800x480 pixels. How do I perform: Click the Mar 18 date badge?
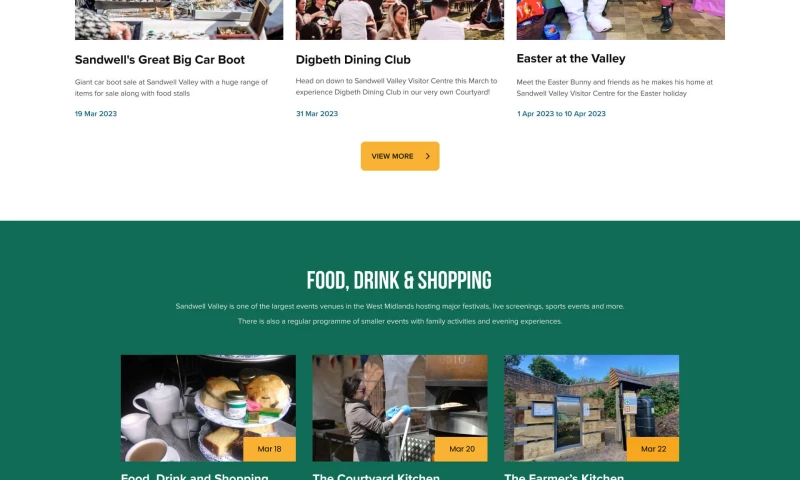click(269, 449)
